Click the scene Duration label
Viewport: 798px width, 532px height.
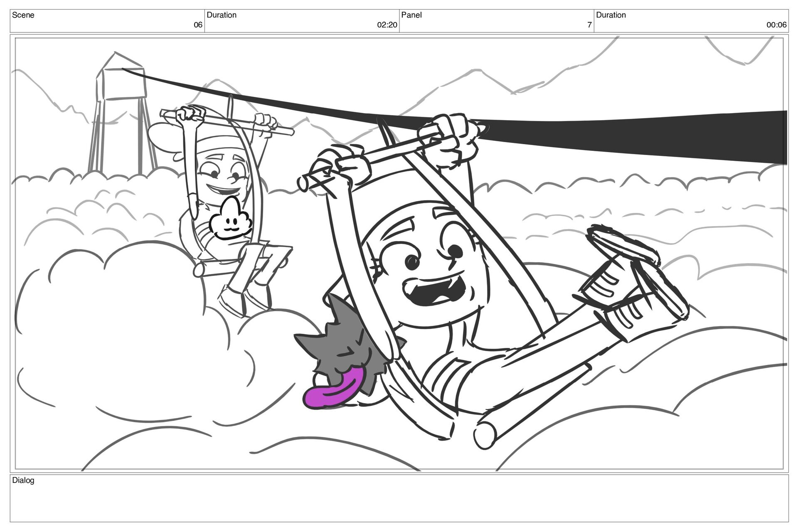coord(222,15)
